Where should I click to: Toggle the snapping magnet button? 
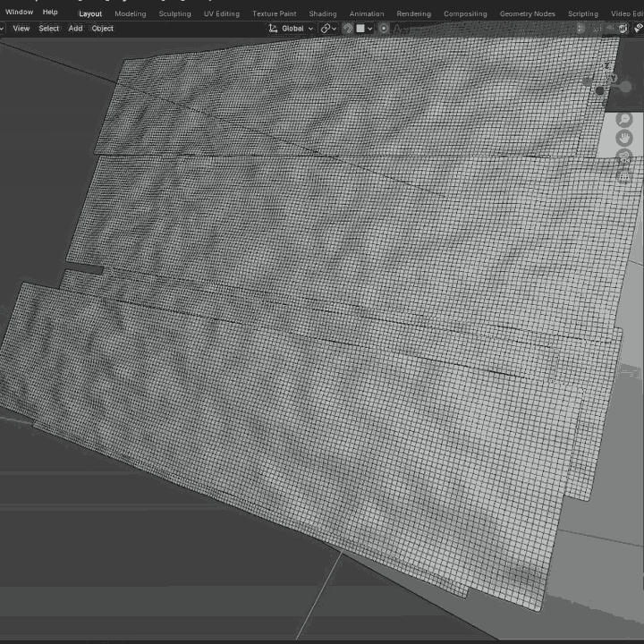coord(347,29)
